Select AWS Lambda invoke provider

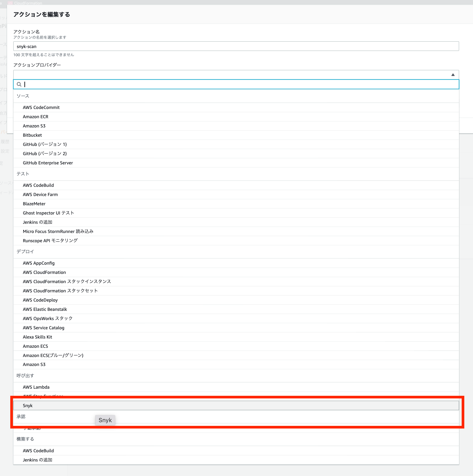tap(36, 387)
